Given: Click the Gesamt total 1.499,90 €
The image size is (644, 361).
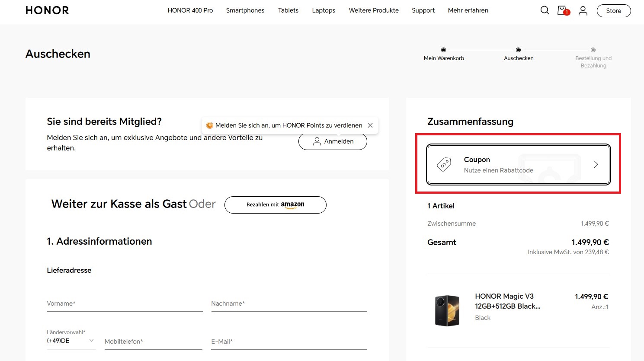Looking at the screenshot, I should click(x=590, y=242).
